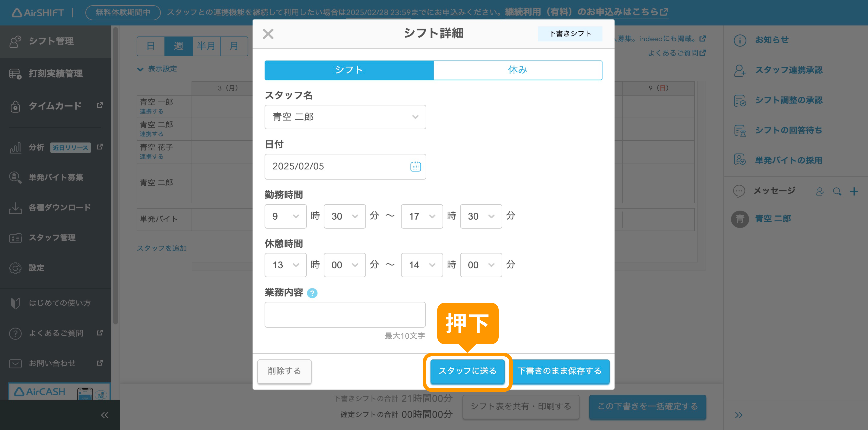Click the 単発バイト募集 sidebar icon

point(15,177)
